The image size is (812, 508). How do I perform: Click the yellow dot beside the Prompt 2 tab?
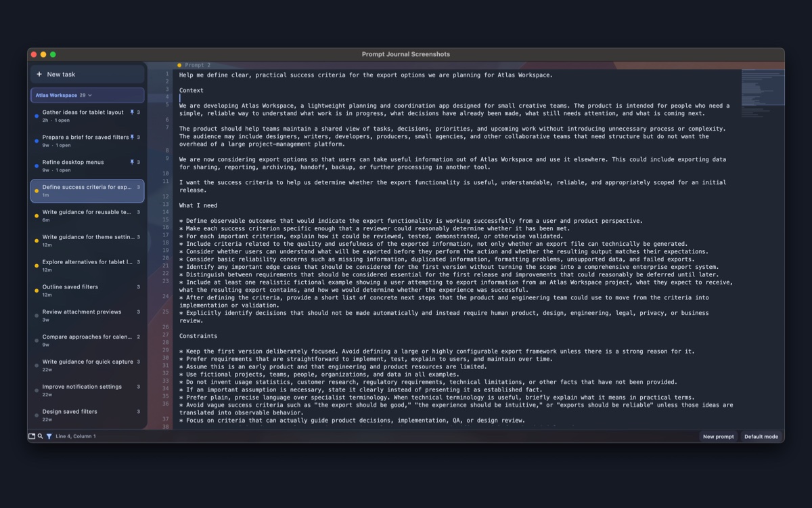coord(179,65)
